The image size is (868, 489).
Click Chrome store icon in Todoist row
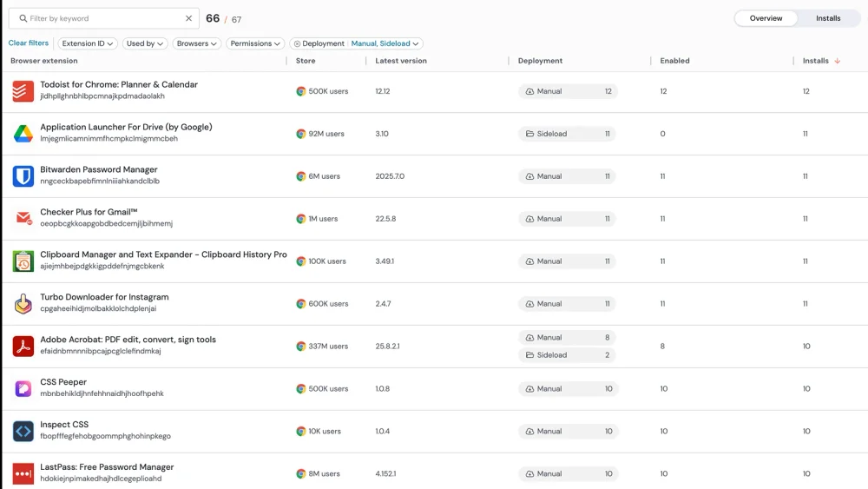point(300,91)
